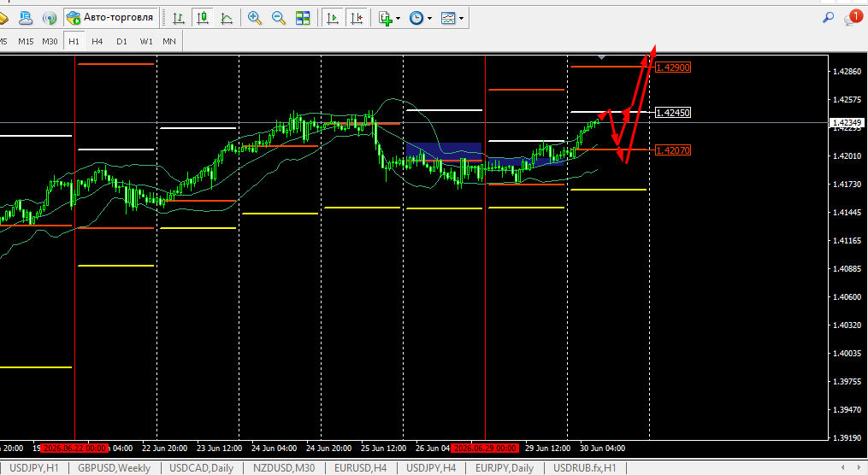Switch to the USDRUB.fx,H1 chart tab

(x=585, y=468)
